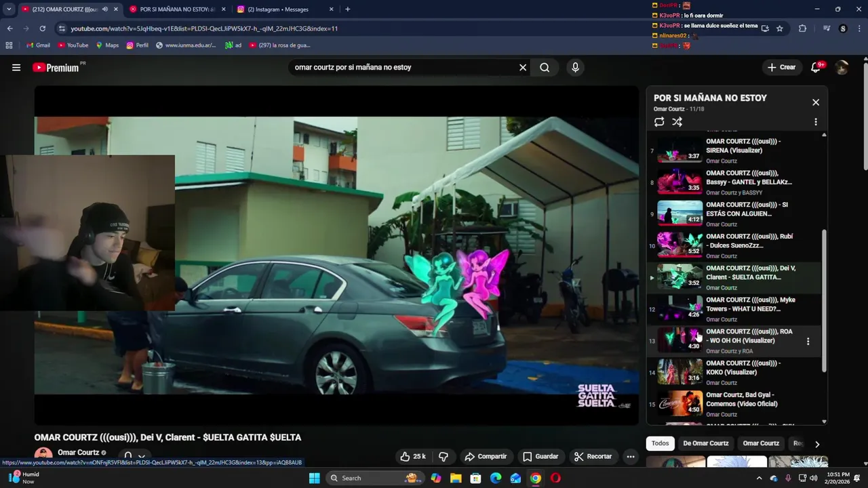The width and height of the screenshot is (868, 488).
Task: Select the Omar Courtz filter chip
Action: pyautogui.click(x=761, y=443)
